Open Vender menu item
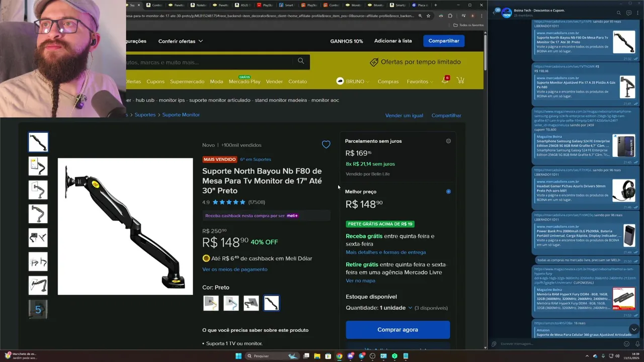The height and width of the screenshot is (362, 644). (274, 81)
